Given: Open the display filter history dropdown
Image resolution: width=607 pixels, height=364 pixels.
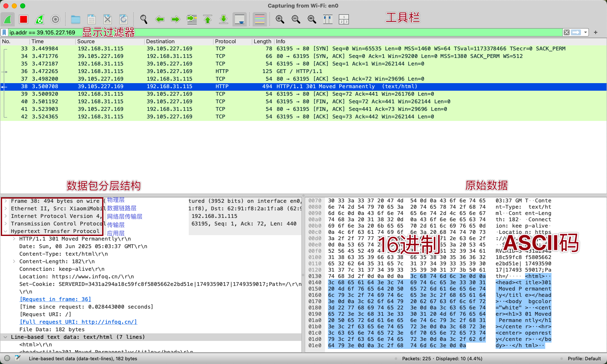Looking at the screenshot, I should coord(585,32).
